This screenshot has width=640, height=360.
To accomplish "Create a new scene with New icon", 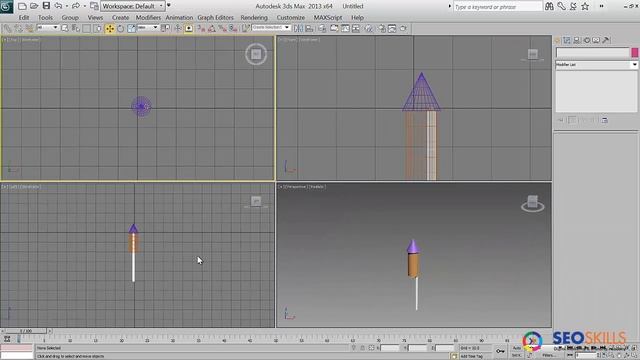I will click(22, 6).
